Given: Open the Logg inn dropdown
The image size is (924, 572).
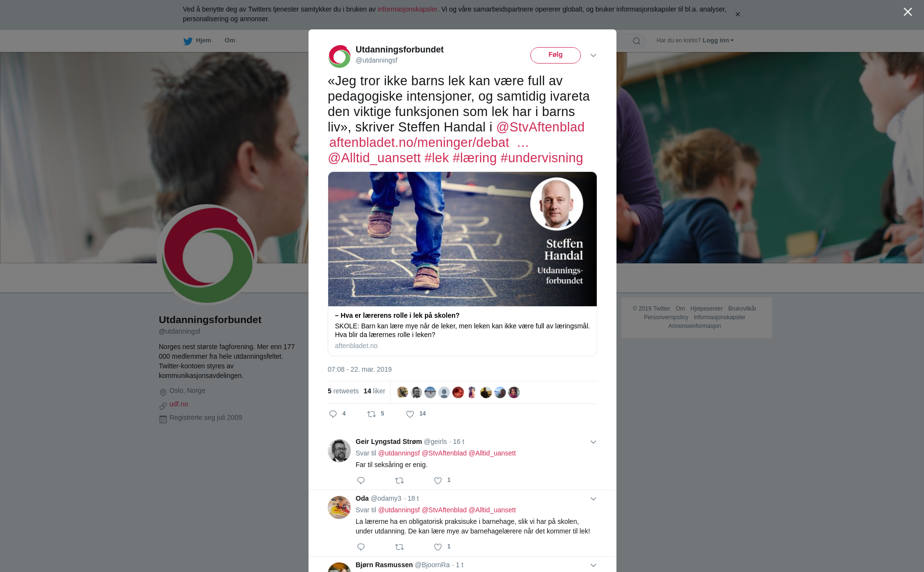Looking at the screenshot, I should pyautogui.click(x=718, y=40).
